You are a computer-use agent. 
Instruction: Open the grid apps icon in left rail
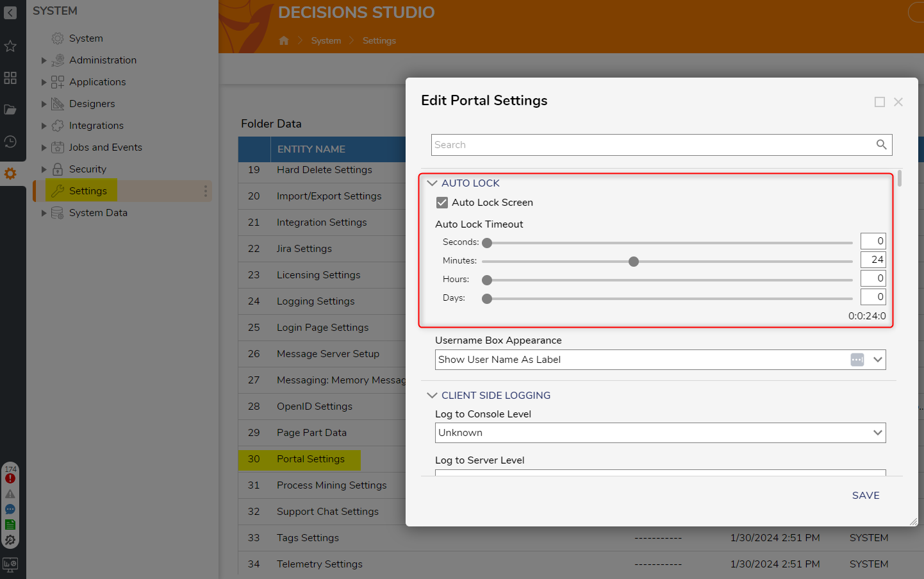coord(10,78)
